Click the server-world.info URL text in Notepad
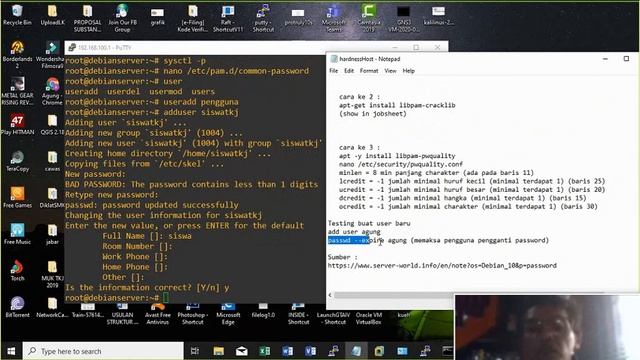 [x=442, y=265]
